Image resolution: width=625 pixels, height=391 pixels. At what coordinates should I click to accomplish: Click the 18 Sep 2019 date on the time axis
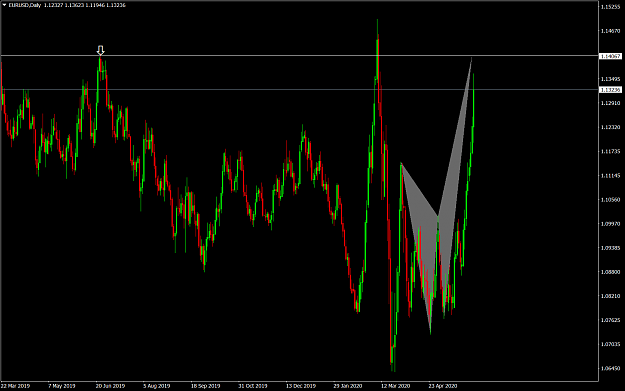tap(205, 386)
